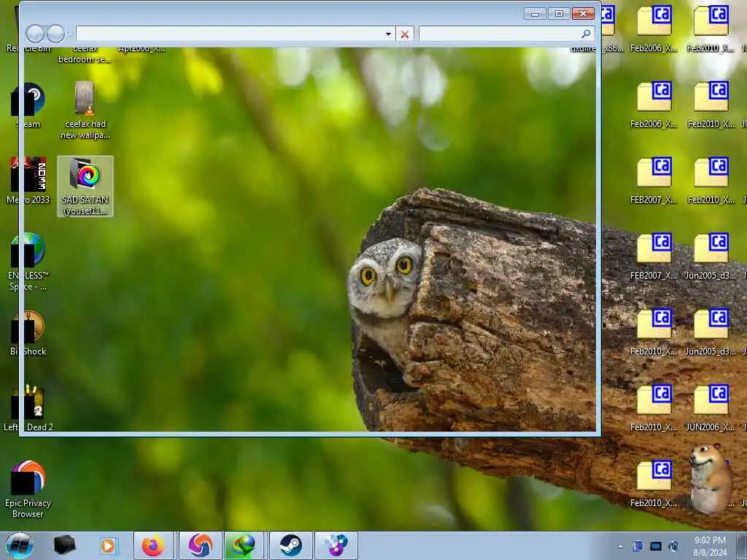
Task: Close the blank window
Action: (583, 14)
